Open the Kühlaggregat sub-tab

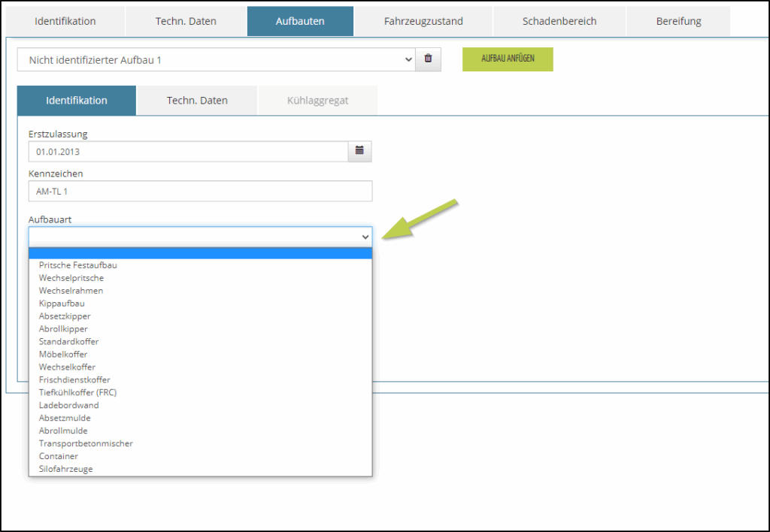[317, 101]
